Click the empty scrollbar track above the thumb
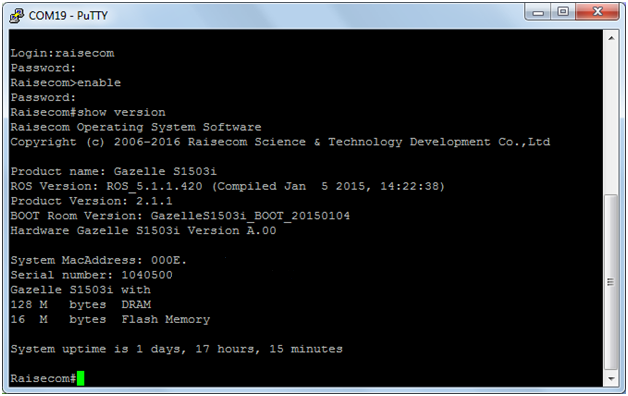628x396 pixels. pos(611,120)
